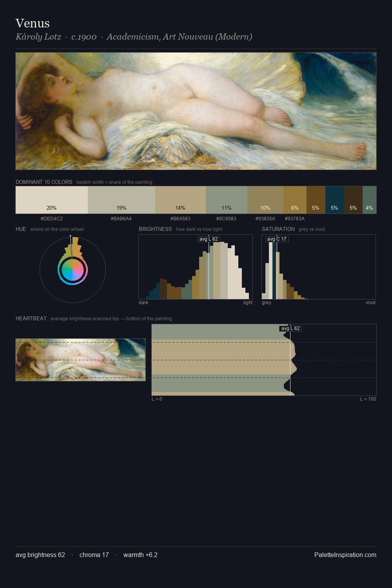Click the 'SATURATION' section heading
This screenshot has width=392, height=588.
pyautogui.click(x=278, y=229)
